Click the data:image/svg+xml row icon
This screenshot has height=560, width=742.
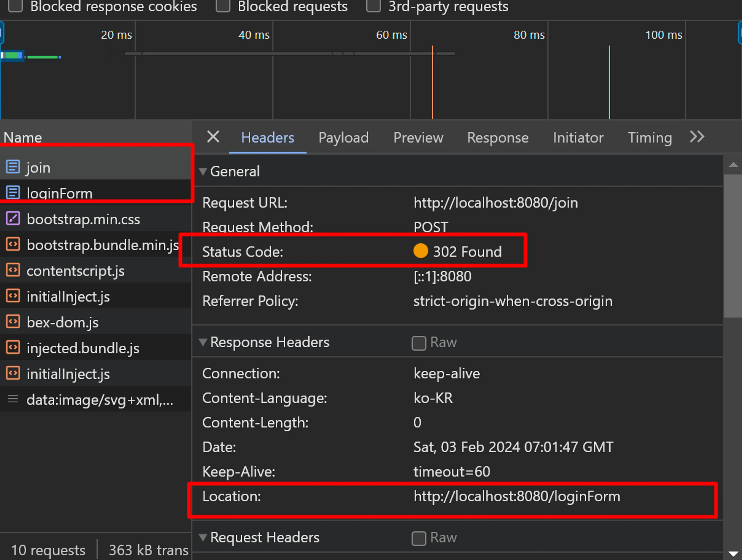point(13,399)
